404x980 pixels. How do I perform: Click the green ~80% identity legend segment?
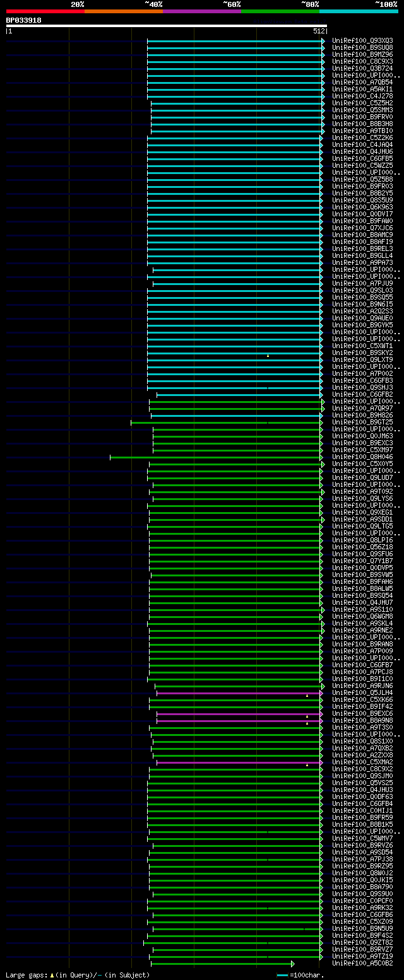point(280,11)
